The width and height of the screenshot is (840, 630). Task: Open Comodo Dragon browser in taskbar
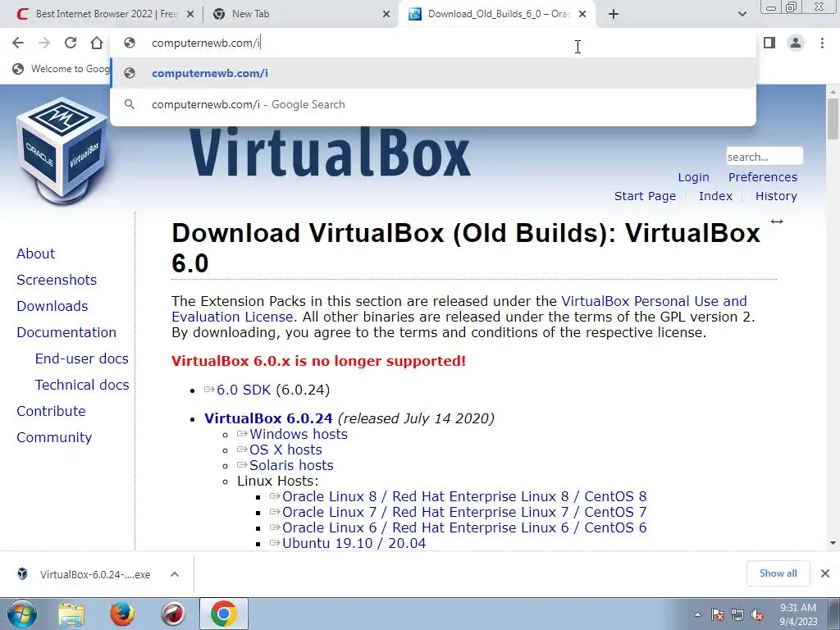(x=172, y=614)
